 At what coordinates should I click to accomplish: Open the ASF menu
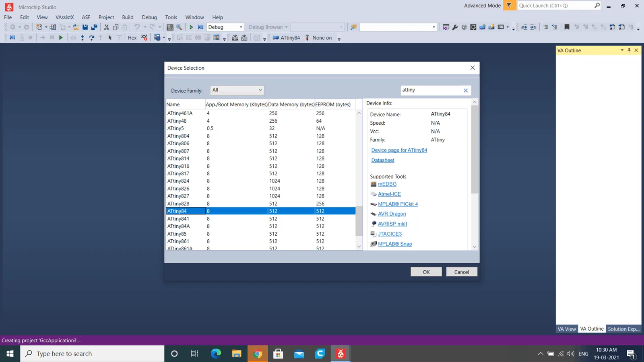tap(86, 17)
